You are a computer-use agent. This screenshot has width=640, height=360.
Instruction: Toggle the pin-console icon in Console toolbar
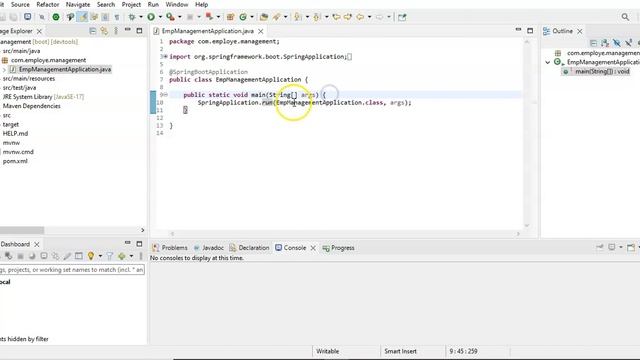(600, 247)
